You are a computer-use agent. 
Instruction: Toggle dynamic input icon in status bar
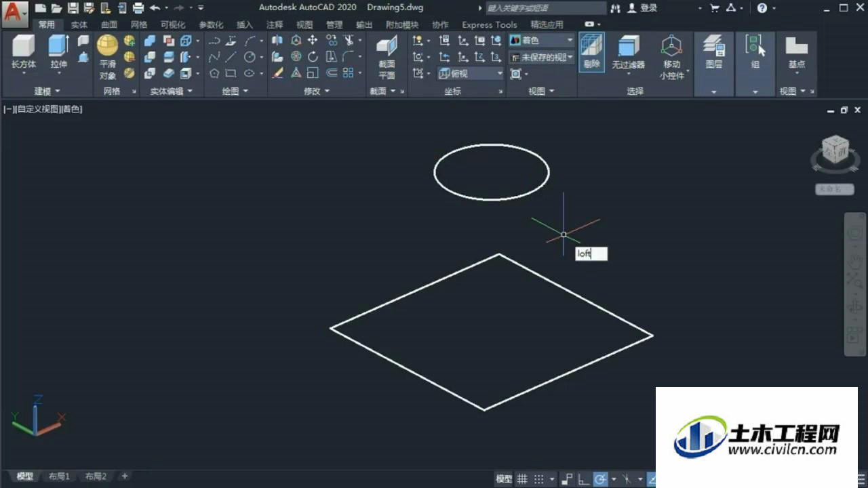[x=568, y=479]
